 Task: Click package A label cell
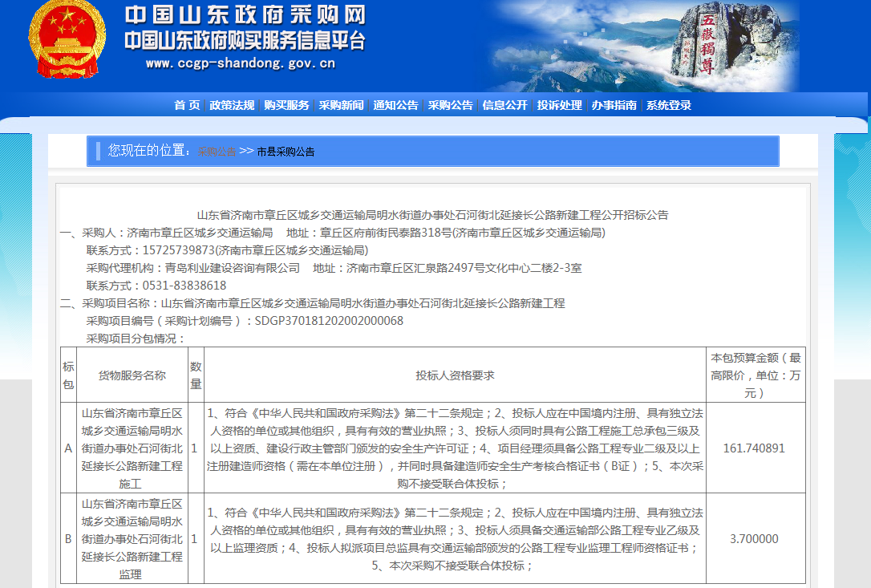tap(68, 448)
